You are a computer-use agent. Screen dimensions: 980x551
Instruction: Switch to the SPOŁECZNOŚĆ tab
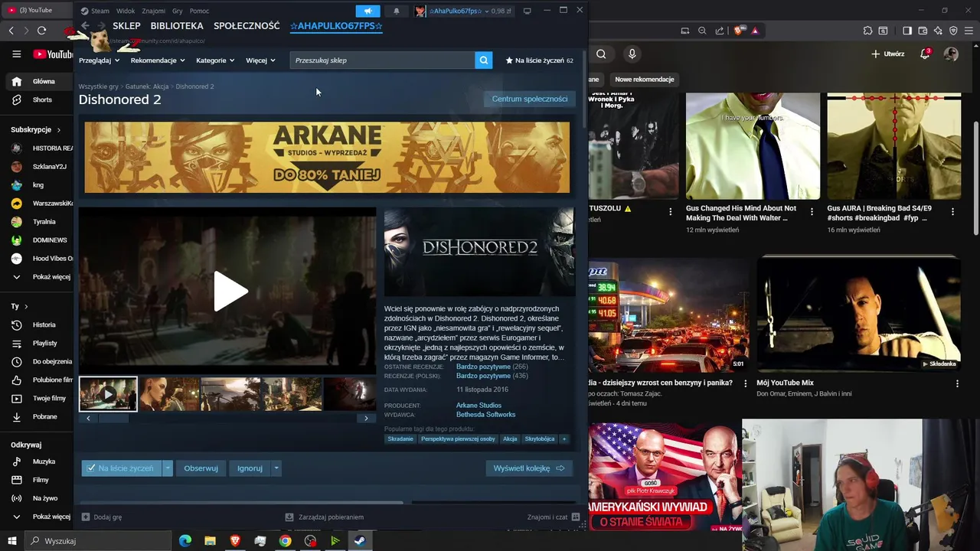click(x=247, y=26)
